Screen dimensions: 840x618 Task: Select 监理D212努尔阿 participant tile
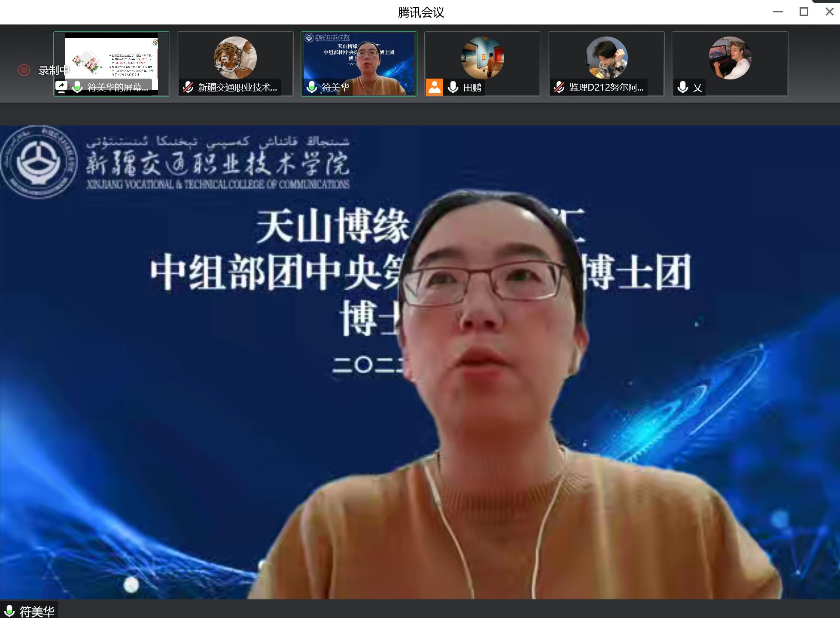tap(606, 58)
